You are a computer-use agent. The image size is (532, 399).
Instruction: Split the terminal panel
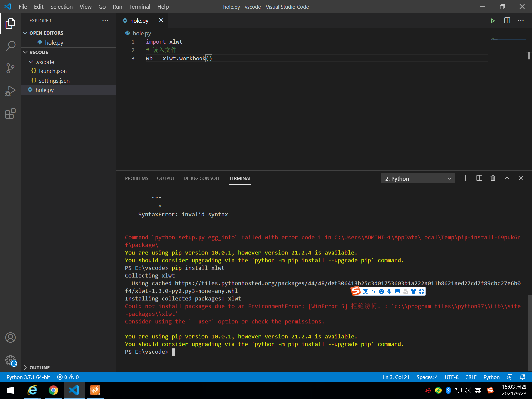click(479, 178)
